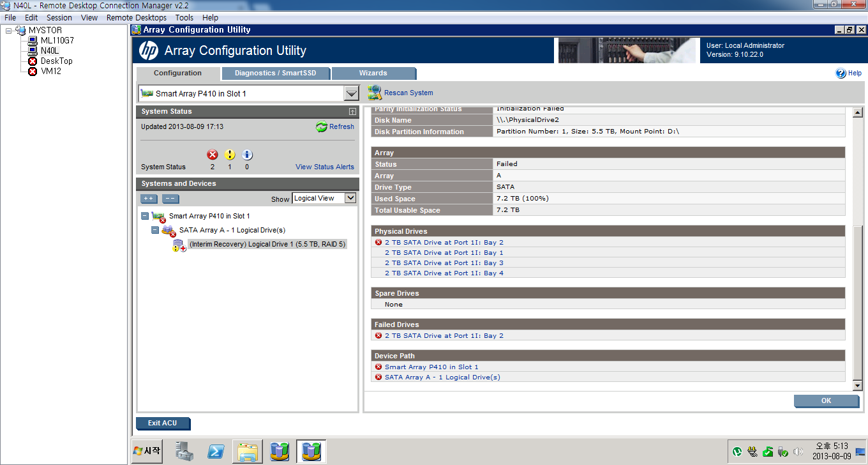Collapse the Smart Array P410 tree node

tap(145, 217)
